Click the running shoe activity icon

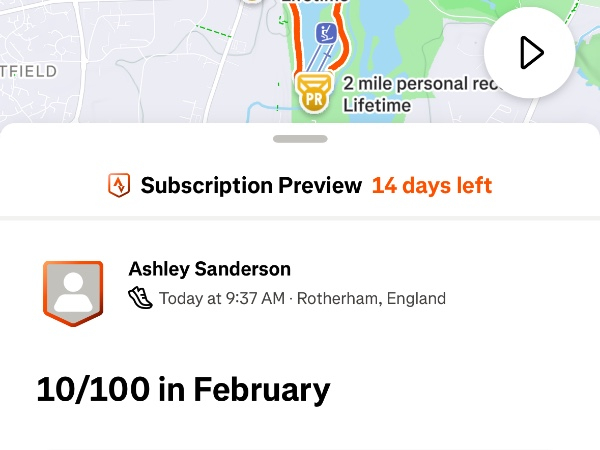click(x=141, y=298)
